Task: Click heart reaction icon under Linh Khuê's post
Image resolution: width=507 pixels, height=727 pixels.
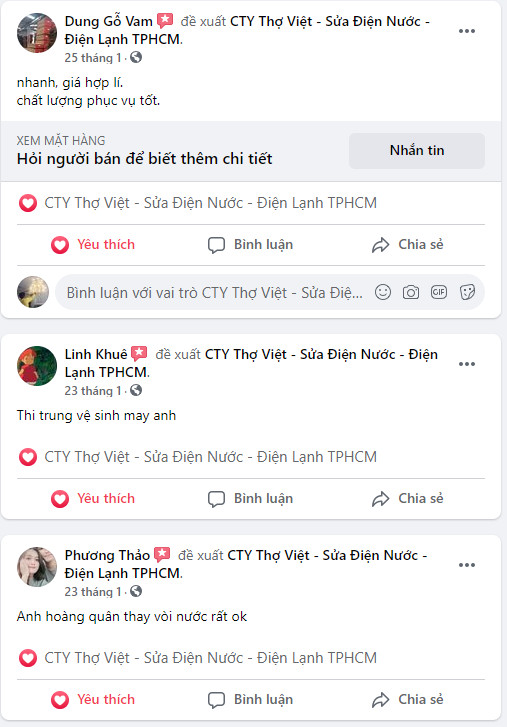Action: (28, 457)
